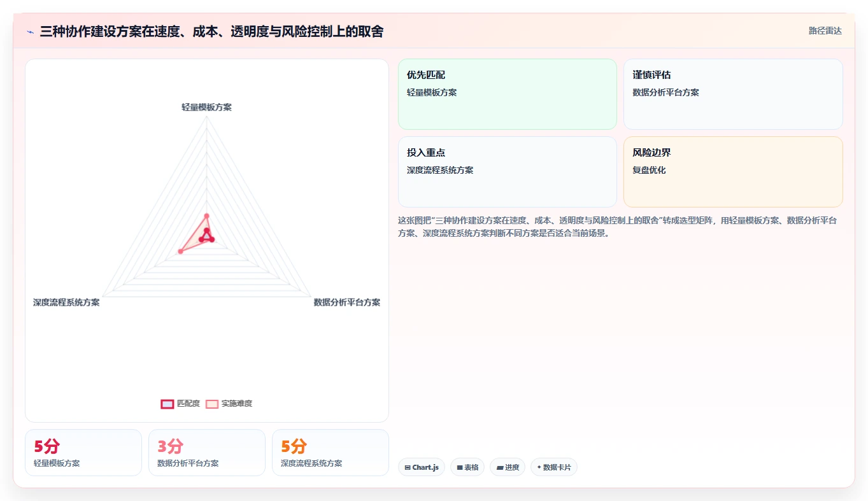Click the 轻量模板方案 text in 优先匹配 card
This screenshot has width=868, height=501.
tap(432, 92)
